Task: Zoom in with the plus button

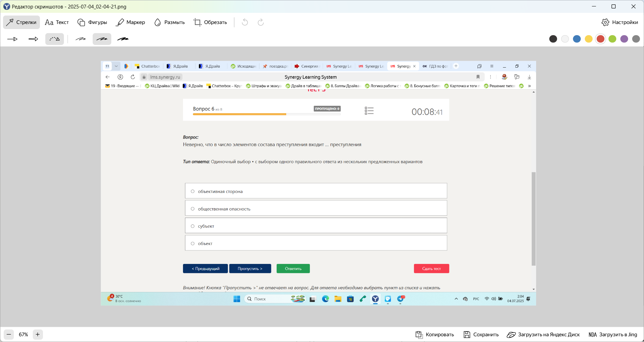Action: [38, 335]
